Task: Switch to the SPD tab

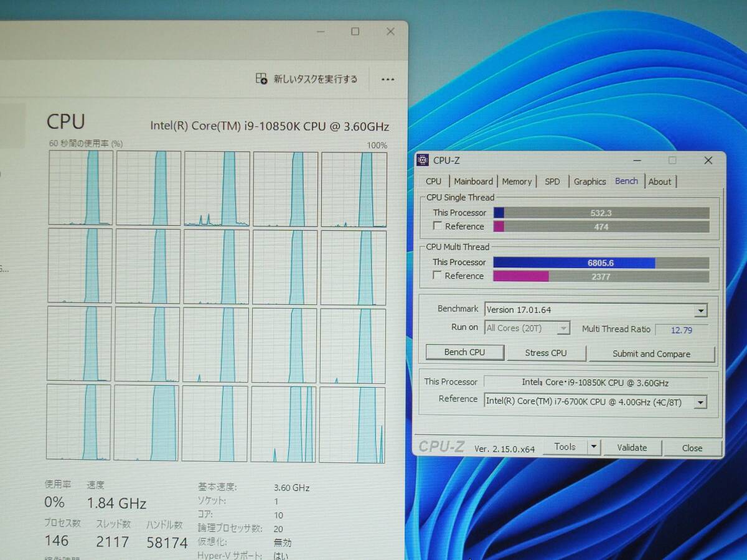Action: [x=552, y=182]
